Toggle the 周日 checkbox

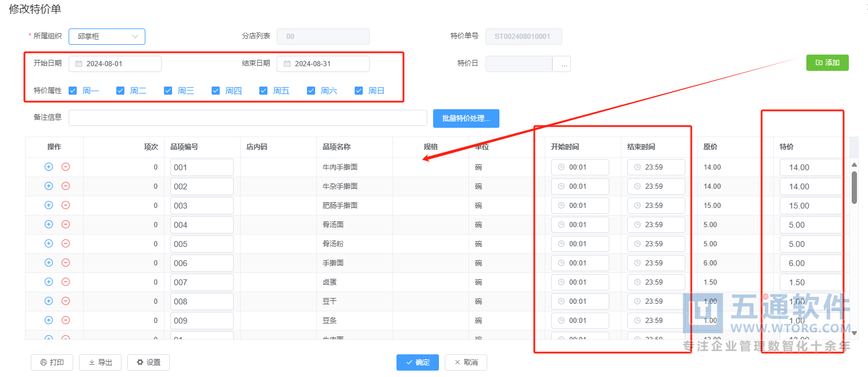[x=359, y=91]
